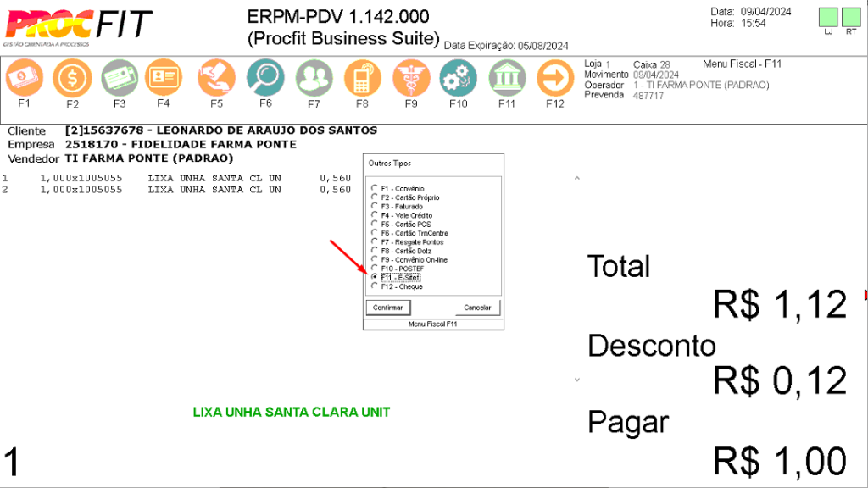The height and width of the screenshot is (488, 868).
Task: Click Menu Fiscal - F11 in the header
Action: (x=742, y=64)
